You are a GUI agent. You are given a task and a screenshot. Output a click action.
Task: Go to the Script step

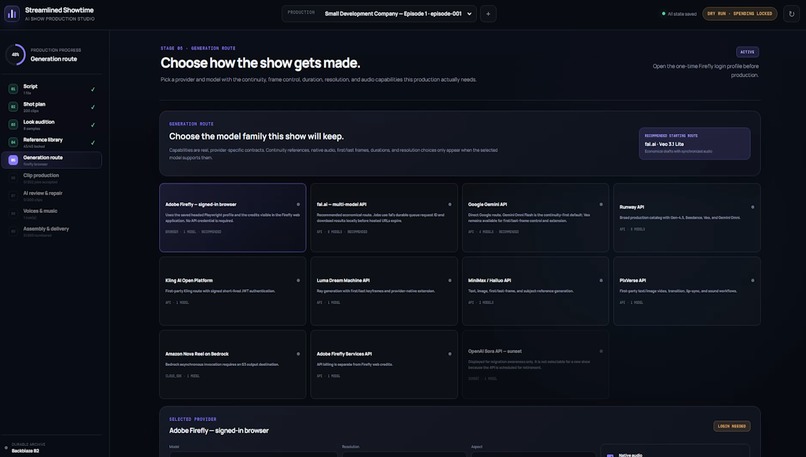pyautogui.click(x=51, y=89)
